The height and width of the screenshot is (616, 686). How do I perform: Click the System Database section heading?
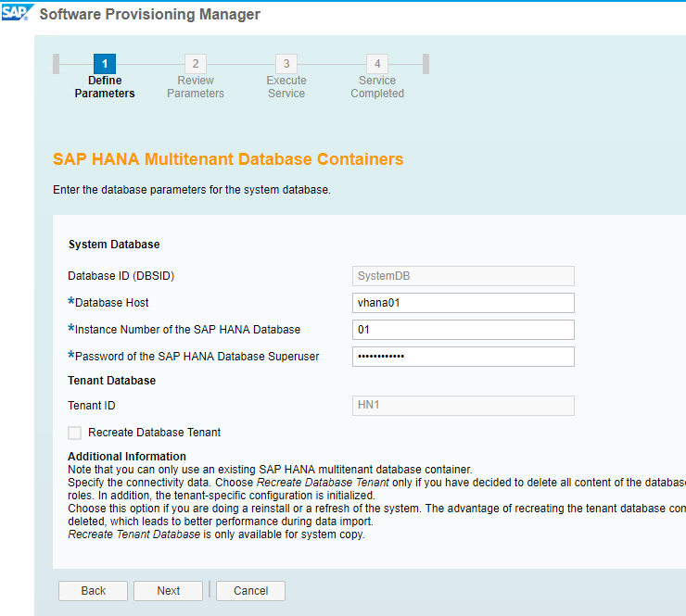[114, 244]
